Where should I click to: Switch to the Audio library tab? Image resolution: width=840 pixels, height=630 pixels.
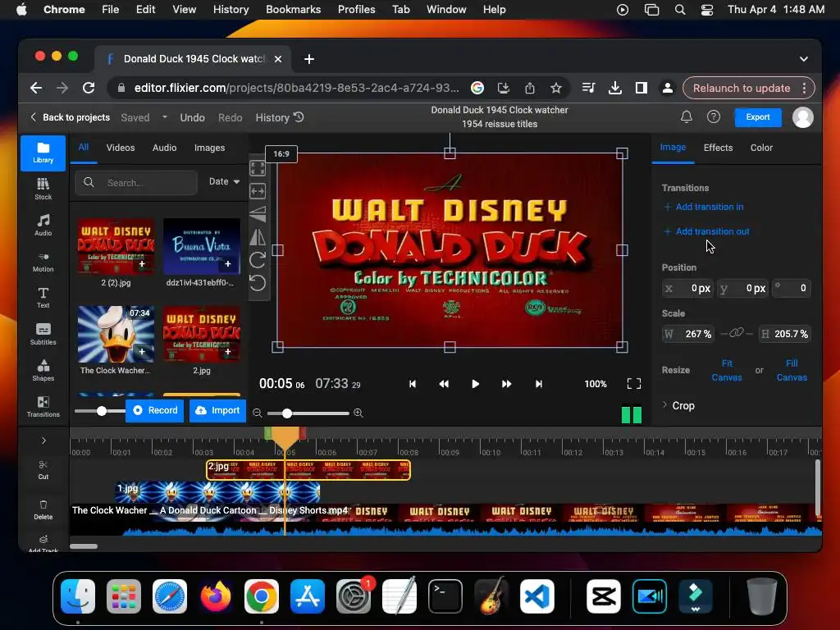click(164, 148)
